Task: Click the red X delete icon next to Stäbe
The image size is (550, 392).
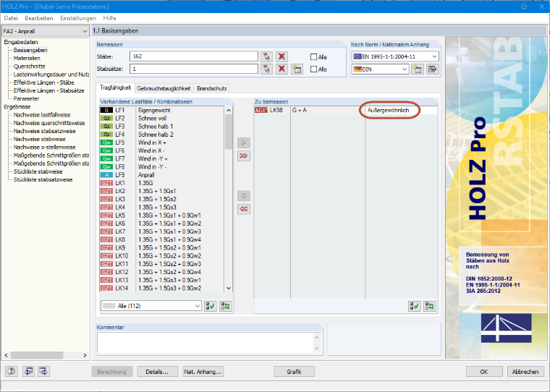Action: (282, 56)
